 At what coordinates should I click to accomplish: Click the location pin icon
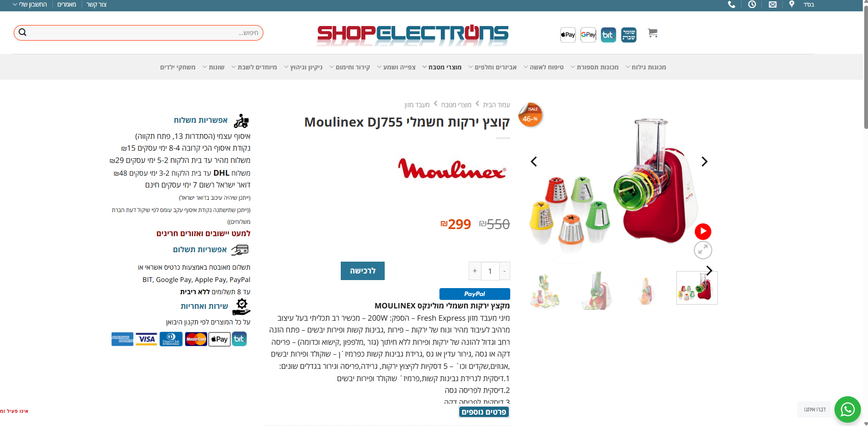[x=792, y=4]
